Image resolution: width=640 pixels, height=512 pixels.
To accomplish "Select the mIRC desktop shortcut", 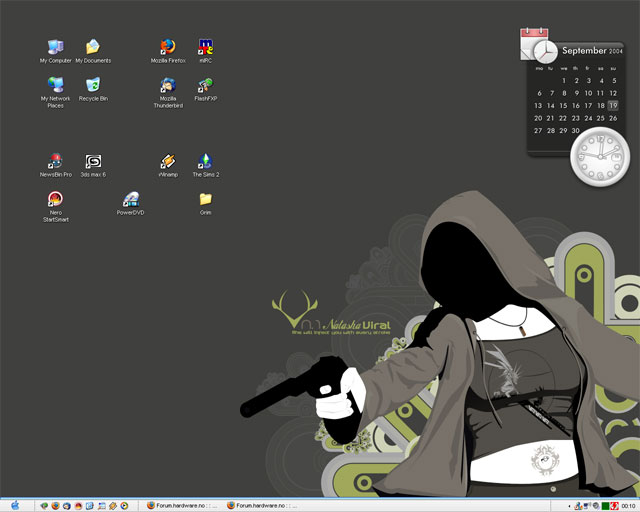I will (206, 51).
